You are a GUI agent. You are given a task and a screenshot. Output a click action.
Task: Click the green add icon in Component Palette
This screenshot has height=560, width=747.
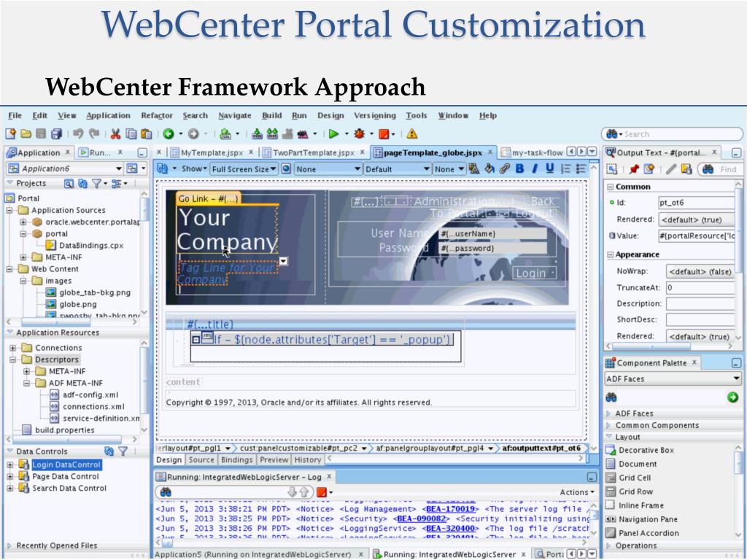tap(732, 397)
